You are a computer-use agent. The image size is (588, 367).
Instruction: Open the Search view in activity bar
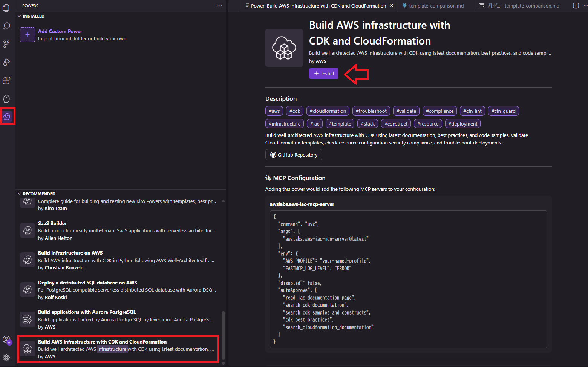pyautogui.click(x=6, y=26)
